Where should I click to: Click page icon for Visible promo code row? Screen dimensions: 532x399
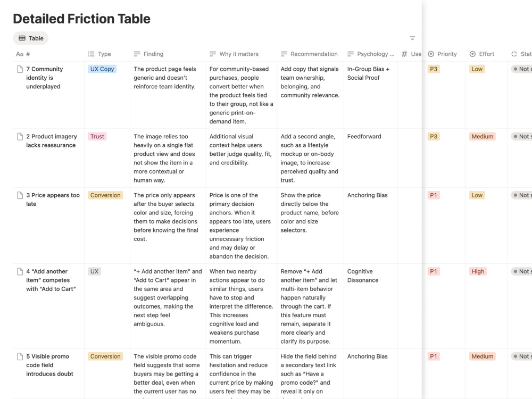[x=20, y=356]
